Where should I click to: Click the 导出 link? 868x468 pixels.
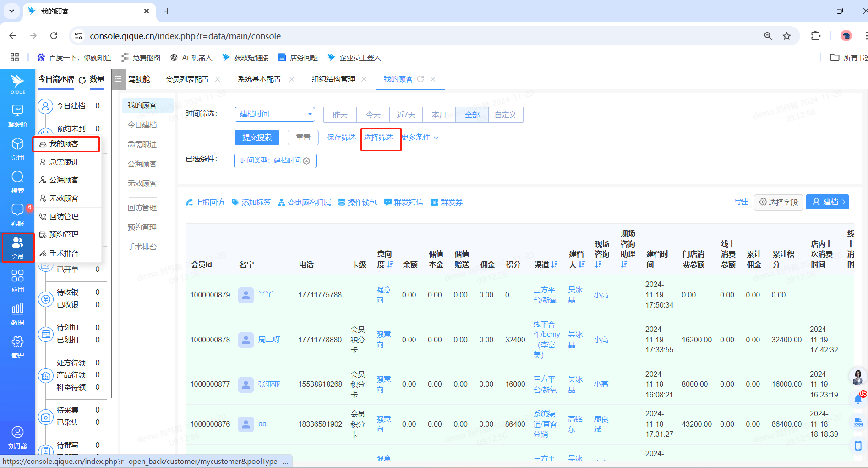pos(741,202)
